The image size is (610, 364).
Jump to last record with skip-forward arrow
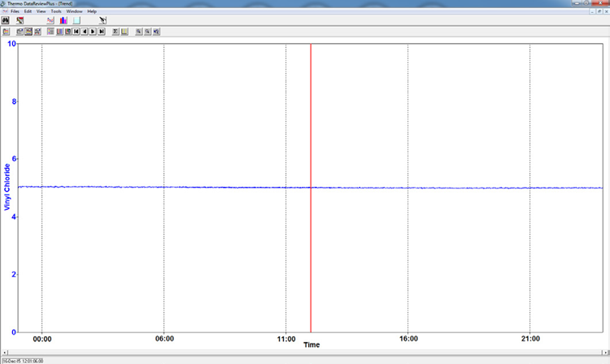102,32
